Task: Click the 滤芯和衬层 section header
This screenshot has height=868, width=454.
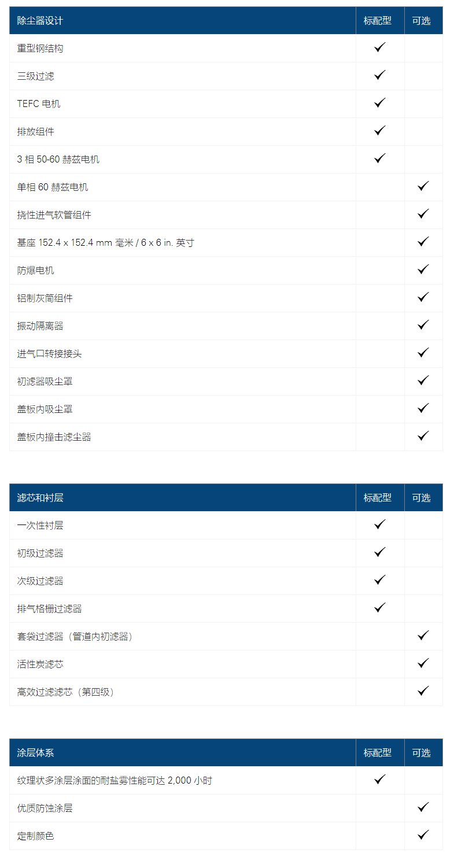Action: pyautogui.click(x=40, y=498)
